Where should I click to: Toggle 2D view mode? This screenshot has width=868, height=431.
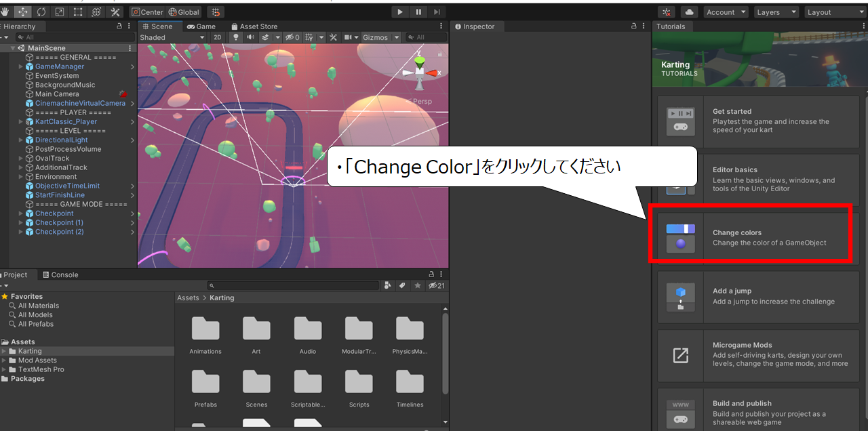(218, 37)
